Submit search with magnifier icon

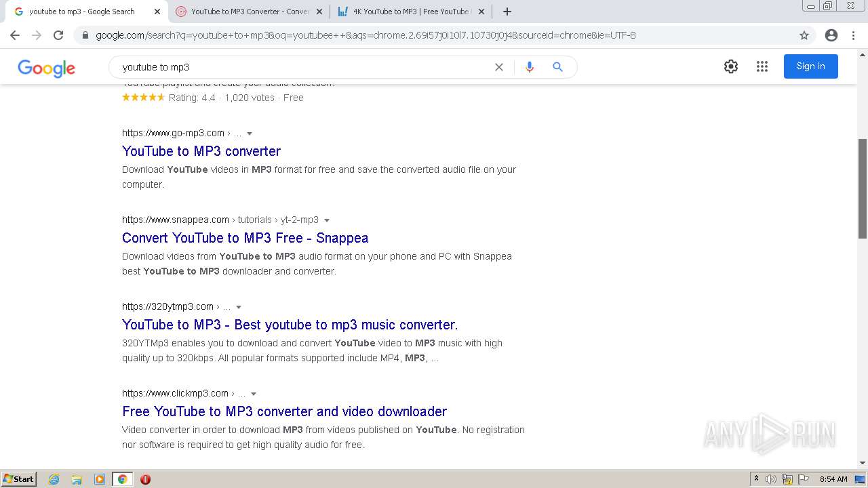557,67
